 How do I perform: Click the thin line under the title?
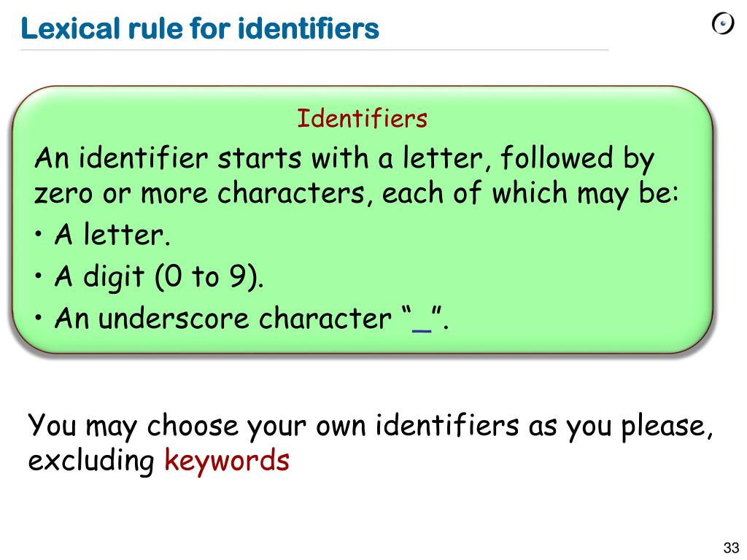click(314, 50)
